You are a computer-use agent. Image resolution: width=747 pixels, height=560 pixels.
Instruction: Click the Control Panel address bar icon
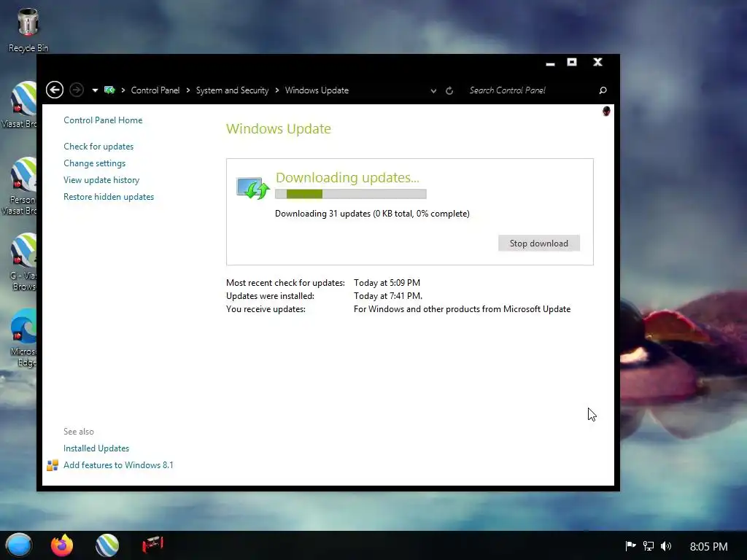109,90
